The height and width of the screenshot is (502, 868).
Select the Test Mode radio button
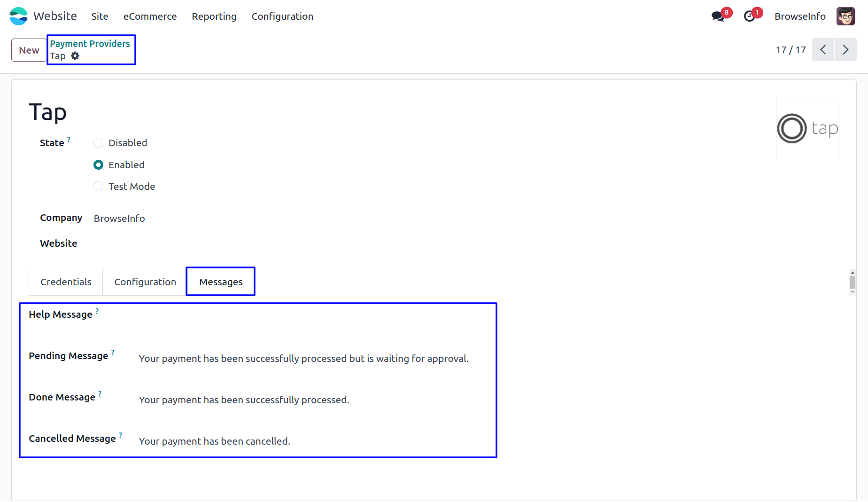coord(98,187)
